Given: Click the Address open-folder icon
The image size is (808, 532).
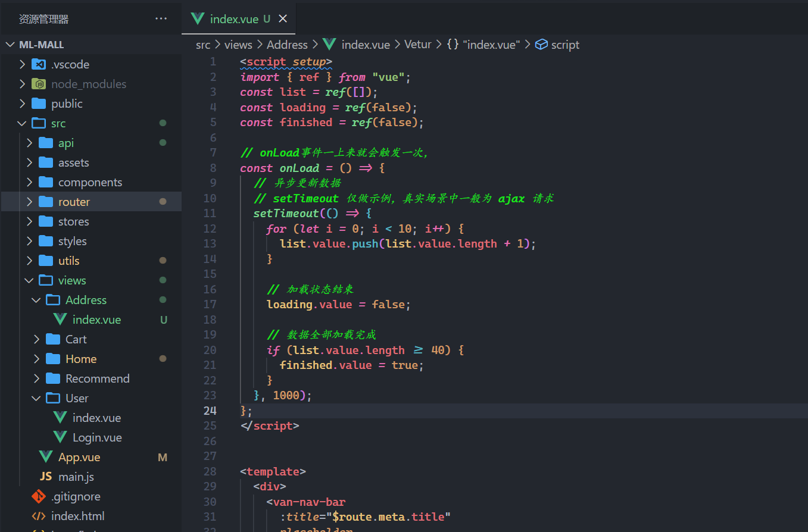Looking at the screenshot, I should point(53,300).
